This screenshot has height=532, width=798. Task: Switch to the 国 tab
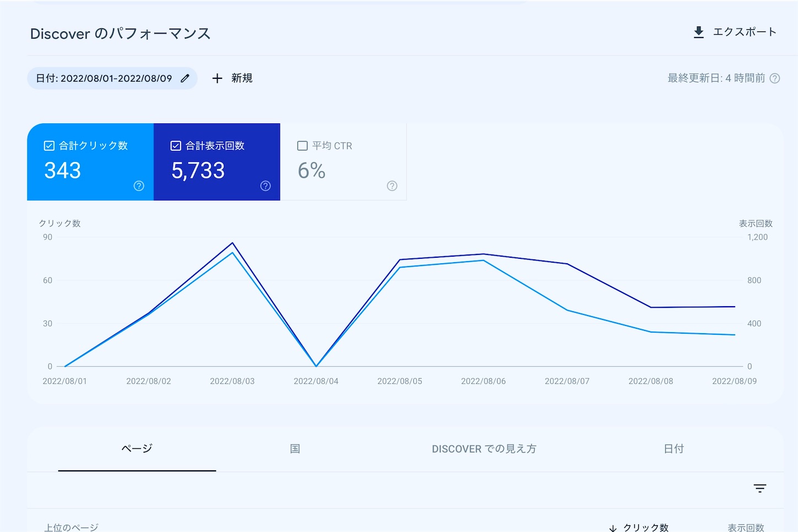(295, 449)
